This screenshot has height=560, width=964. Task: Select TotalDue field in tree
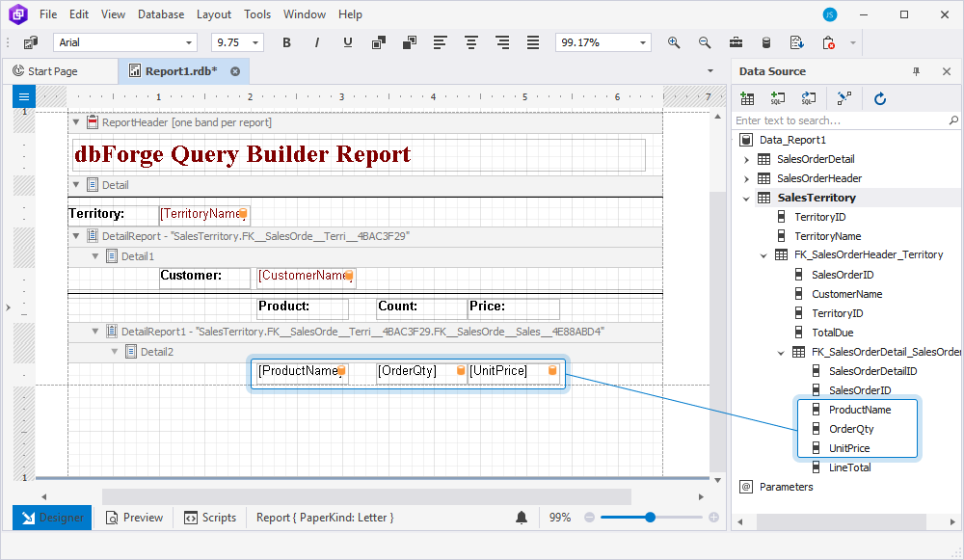tap(832, 333)
